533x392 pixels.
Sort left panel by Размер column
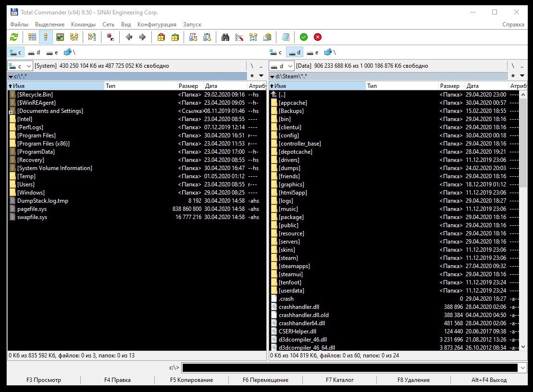click(190, 86)
